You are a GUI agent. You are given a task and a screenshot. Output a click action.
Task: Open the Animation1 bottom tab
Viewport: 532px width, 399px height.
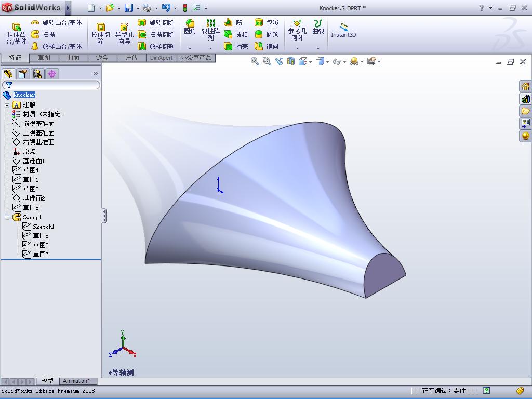(x=77, y=381)
